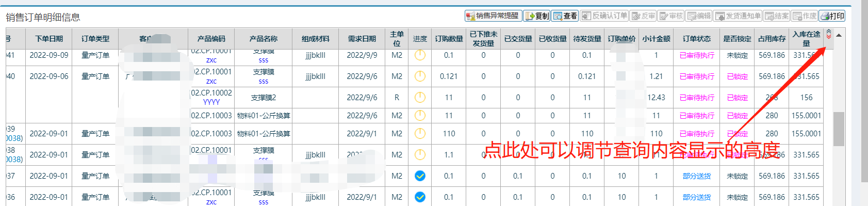Click the 作废 void button

tap(805, 16)
